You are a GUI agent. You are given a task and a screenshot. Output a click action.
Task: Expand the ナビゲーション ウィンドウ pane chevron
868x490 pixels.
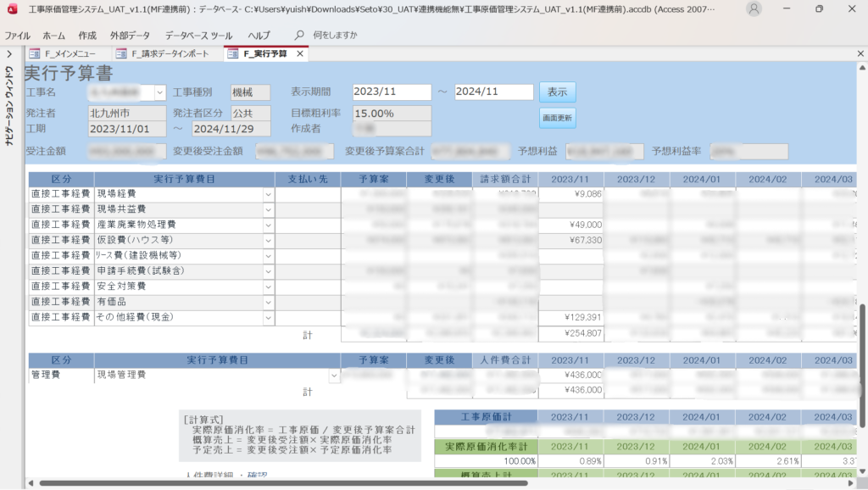coord(8,54)
